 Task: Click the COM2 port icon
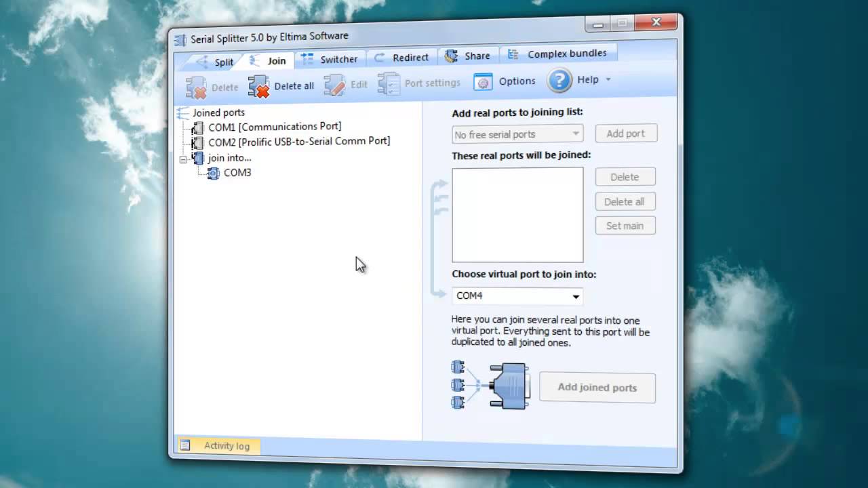pyautogui.click(x=197, y=142)
